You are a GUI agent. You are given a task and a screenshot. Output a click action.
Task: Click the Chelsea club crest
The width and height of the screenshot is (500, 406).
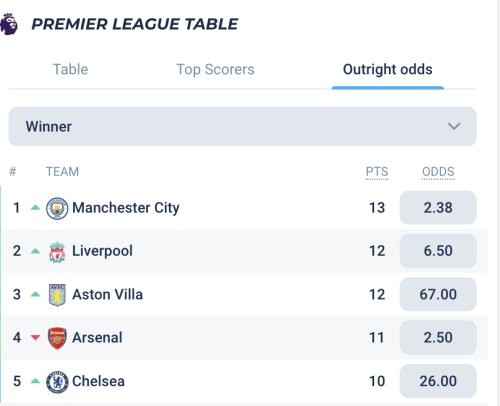coord(57,382)
